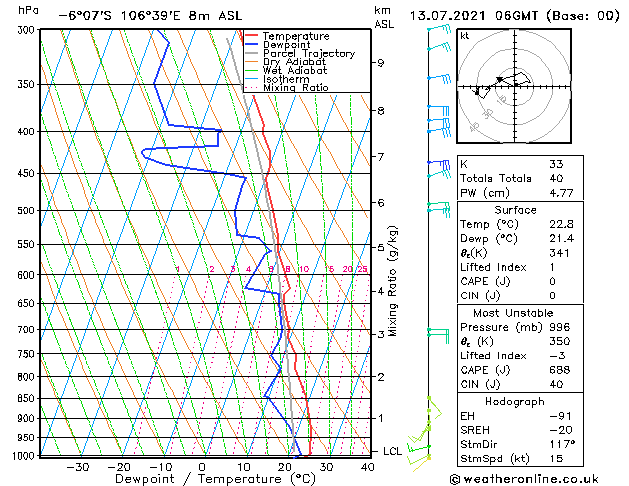
Task: Click '-10' on the temperature axis
Action: tap(160, 467)
